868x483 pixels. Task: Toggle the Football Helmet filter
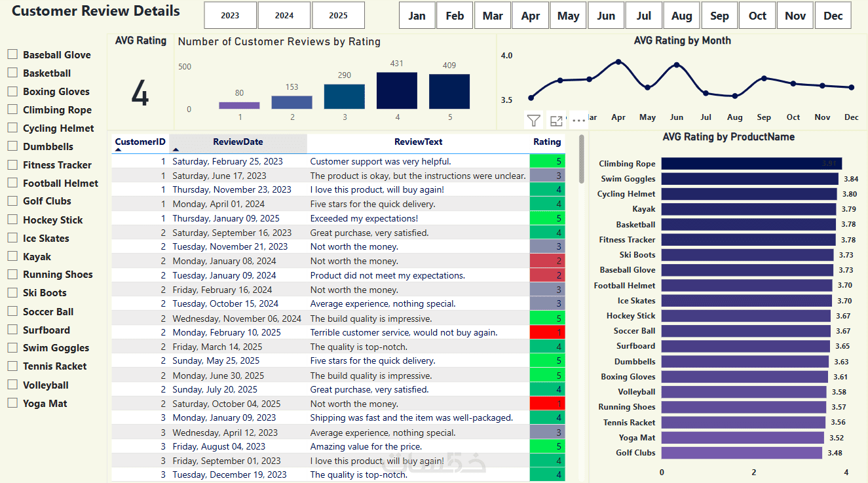pyautogui.click(x=12, y=183)
